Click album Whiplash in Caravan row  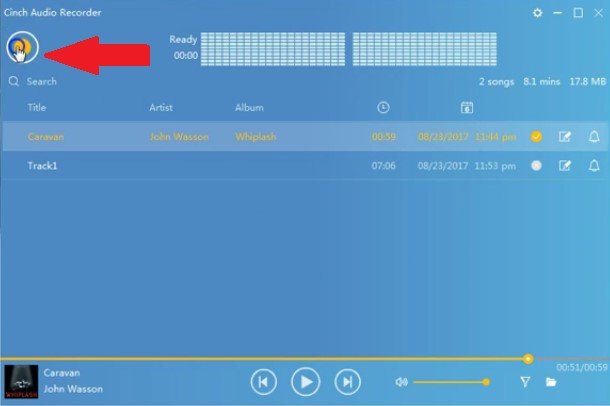[256, 136]
